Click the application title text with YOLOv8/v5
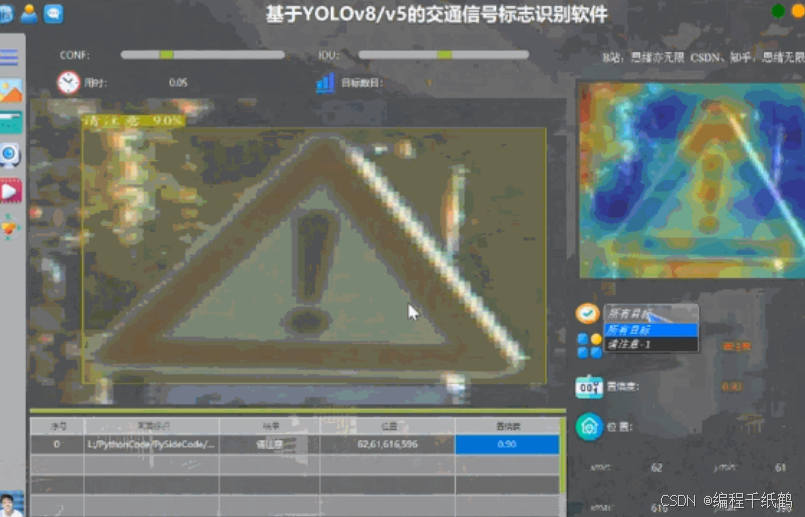Image resolution: width=805 pixels, height=517 pixels. click(x=436, y=14)
